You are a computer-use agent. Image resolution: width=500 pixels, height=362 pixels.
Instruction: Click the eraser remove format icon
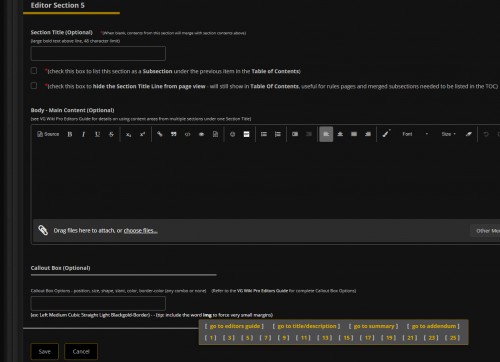(x=469, y=134)
